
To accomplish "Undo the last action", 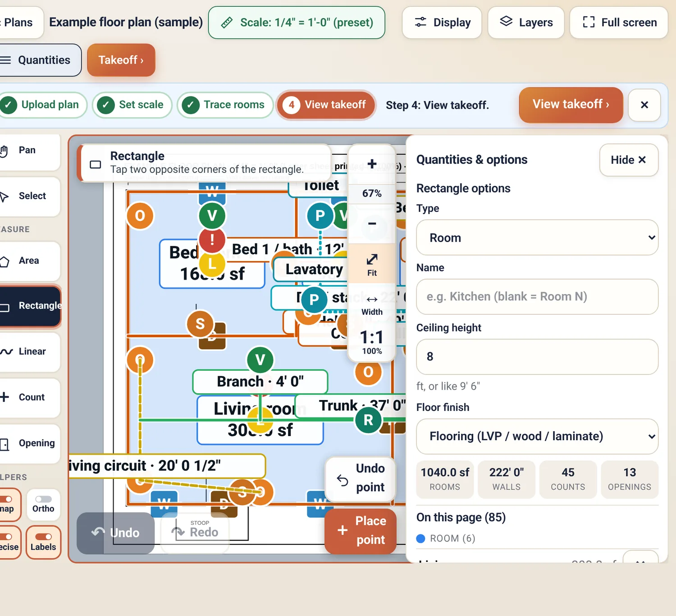I will click(116, 533).
